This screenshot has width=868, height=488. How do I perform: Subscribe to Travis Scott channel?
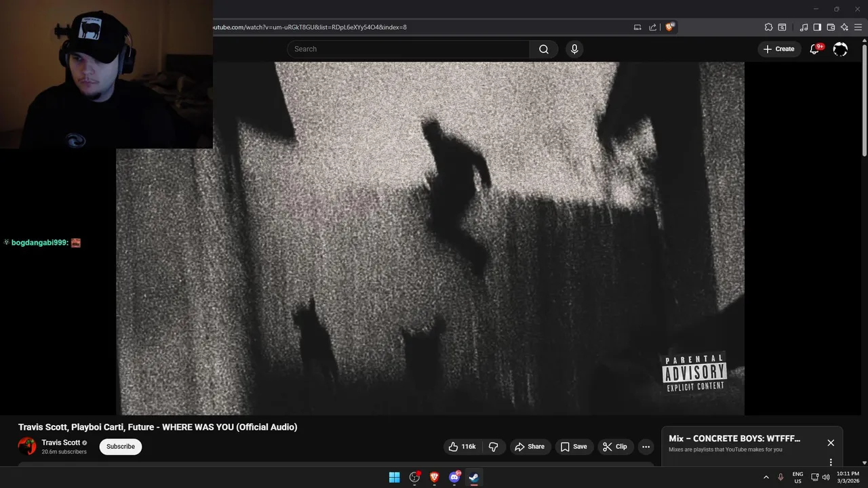coord(121,447)
